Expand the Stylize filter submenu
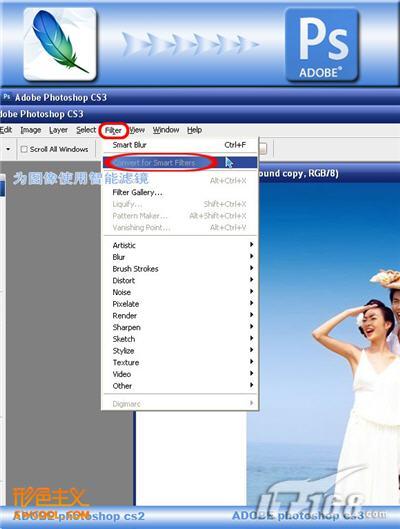The width and height of the screenshot is (400, 529). 180,351
